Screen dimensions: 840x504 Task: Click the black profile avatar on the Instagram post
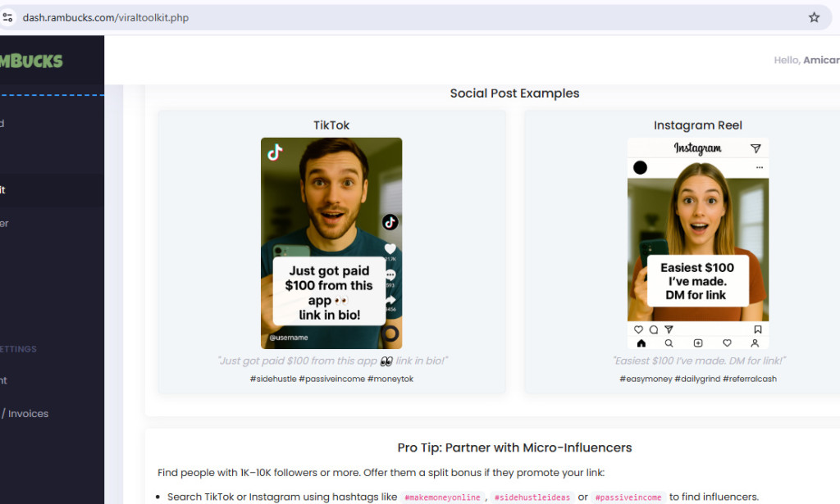641,168
